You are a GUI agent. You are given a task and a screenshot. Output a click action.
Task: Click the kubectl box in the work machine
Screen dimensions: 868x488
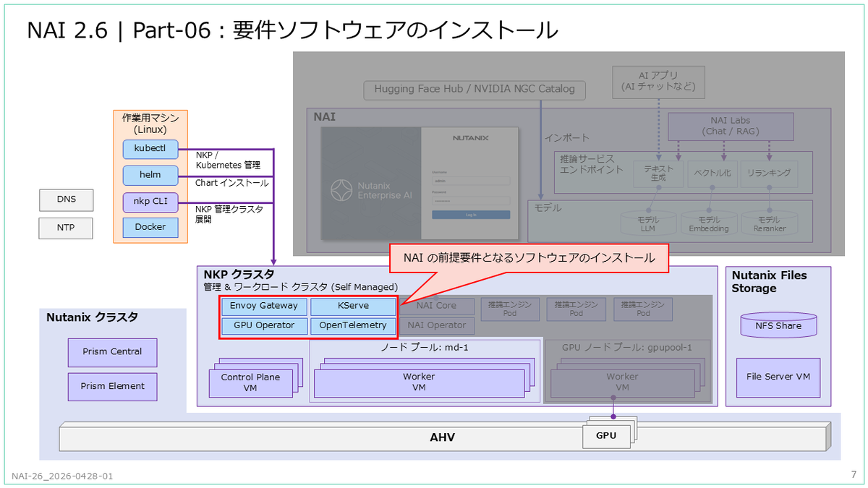(150, 150)
